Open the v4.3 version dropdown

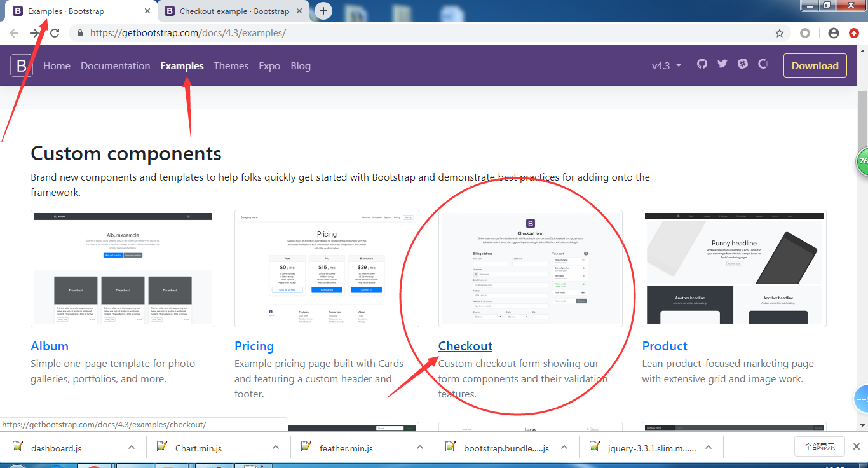pos(667,65)
